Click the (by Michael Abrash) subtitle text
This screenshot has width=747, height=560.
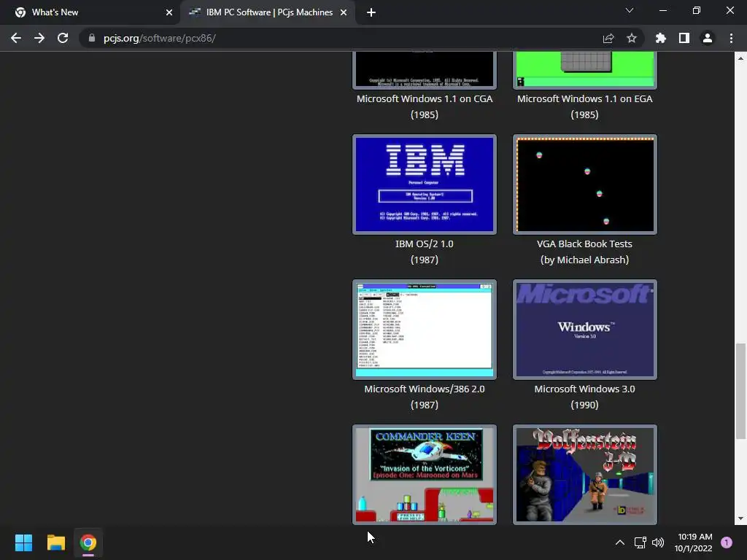(x=584, y=260)
